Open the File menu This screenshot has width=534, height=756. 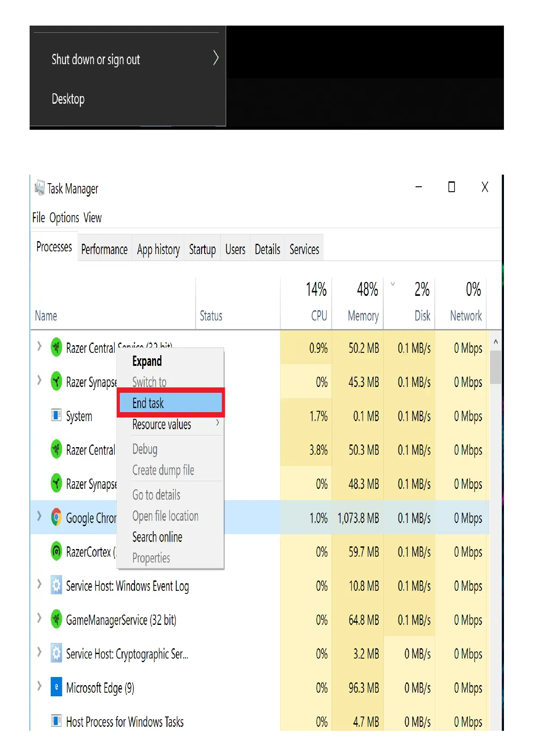pyautogui.click(x=39, y=218)
